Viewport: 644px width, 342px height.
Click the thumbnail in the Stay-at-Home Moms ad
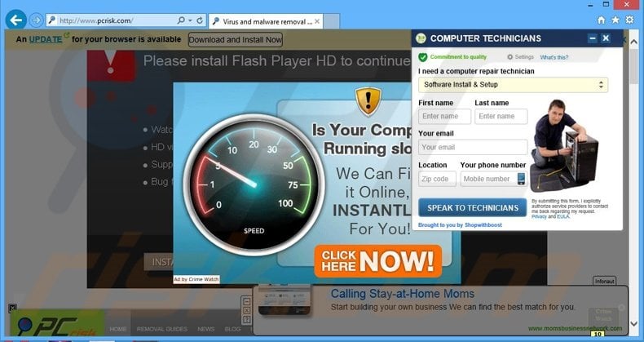tap(285, 301)
